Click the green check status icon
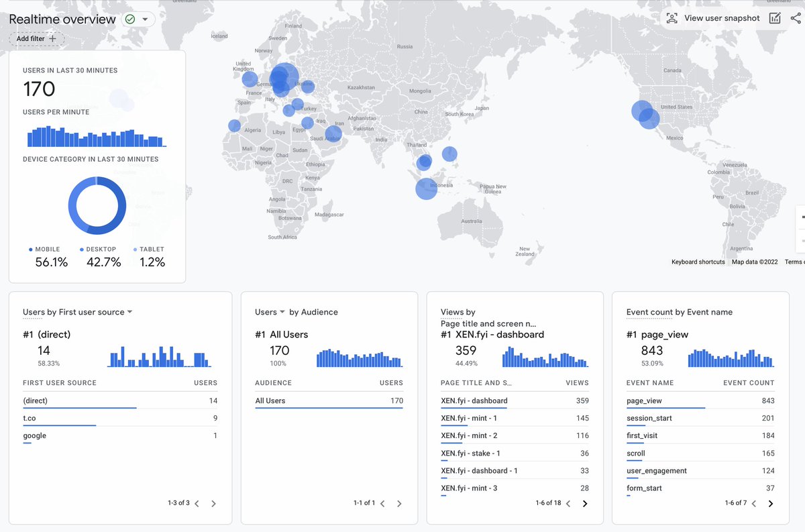Viewport: 805px width, 532px height. pos(130,19)
